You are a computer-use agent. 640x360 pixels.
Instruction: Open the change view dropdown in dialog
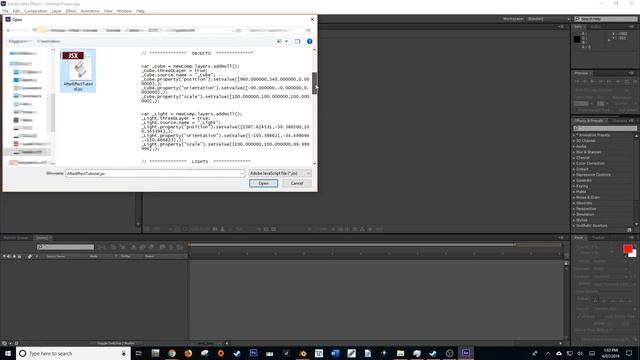(286, 41)
